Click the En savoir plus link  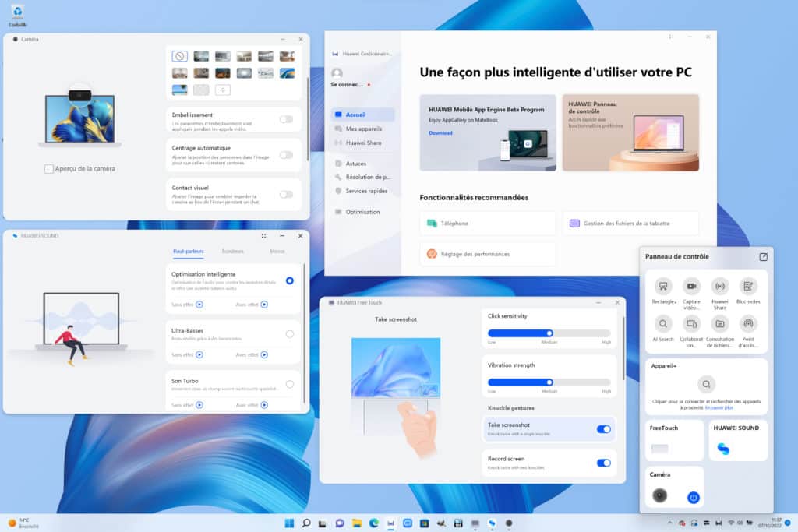coord(719,407)
